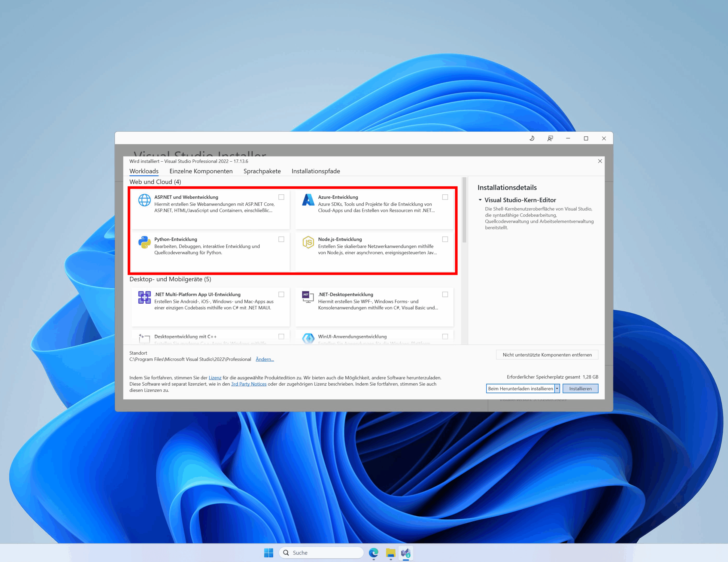Click the WinUI-Anwendungsentwicklung icon
This screenshot has width=728, height=562.
tap(308, 339)
